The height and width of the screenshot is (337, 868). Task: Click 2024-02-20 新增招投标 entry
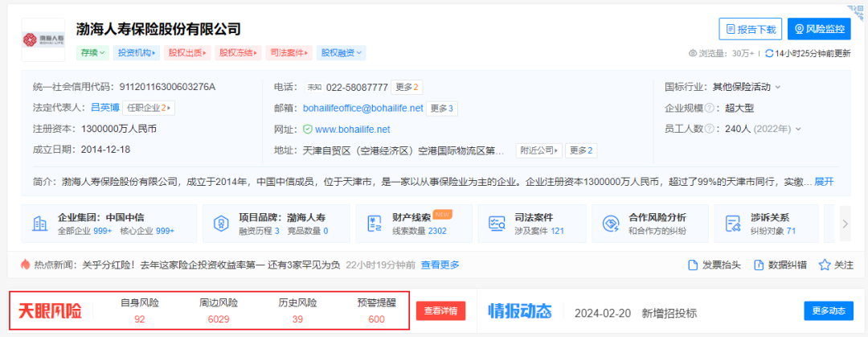coord(636,313)
